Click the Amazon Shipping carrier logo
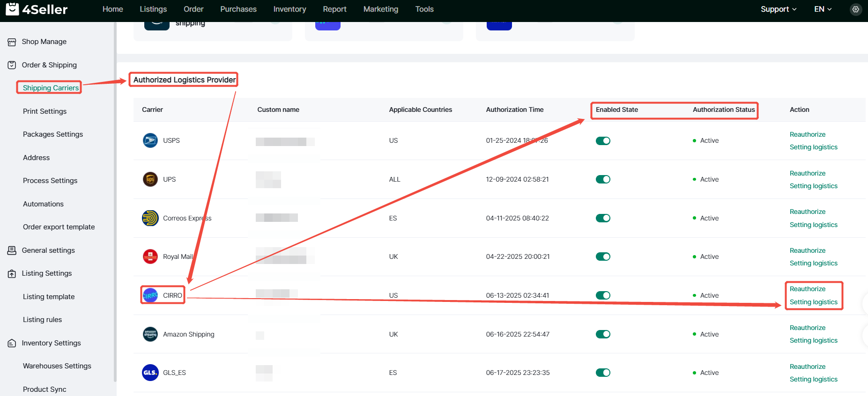Screen dimensions: 868x396 tap(150, 334)
